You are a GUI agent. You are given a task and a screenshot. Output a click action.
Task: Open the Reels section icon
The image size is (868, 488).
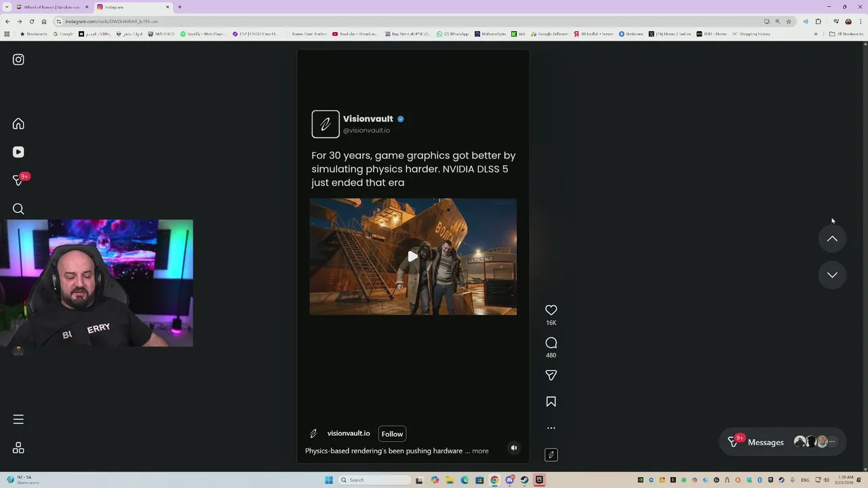pos(18,152)
